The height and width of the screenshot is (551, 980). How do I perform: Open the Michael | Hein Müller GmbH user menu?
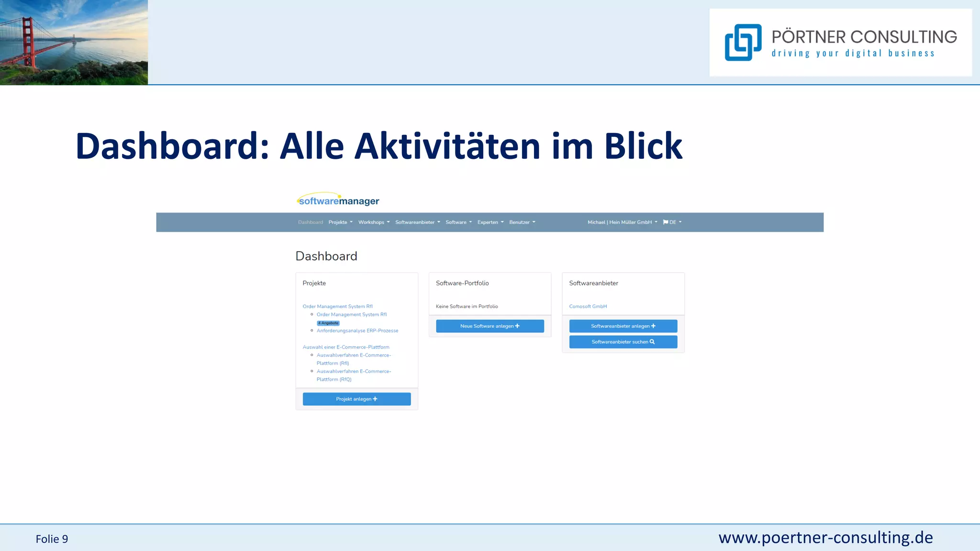point(622,222)
